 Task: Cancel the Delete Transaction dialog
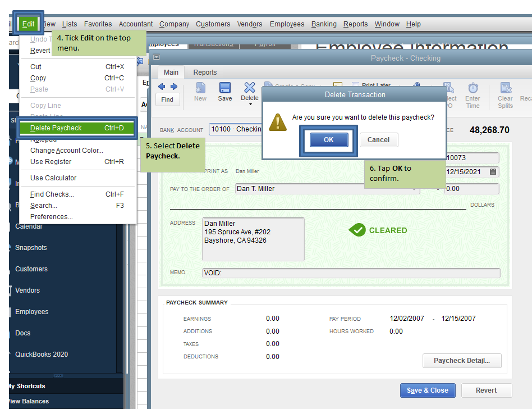click(x=378, y=140)
